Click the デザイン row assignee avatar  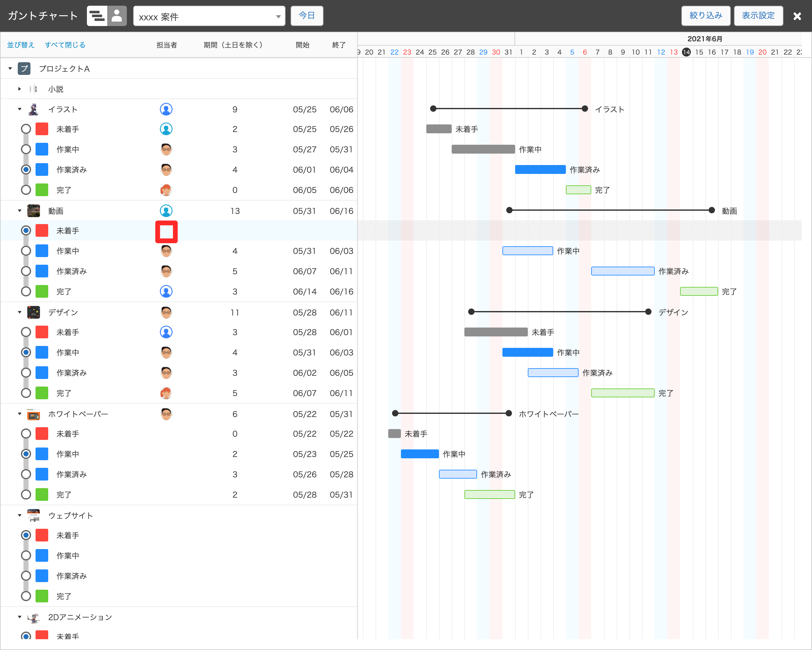click(166, 312)
